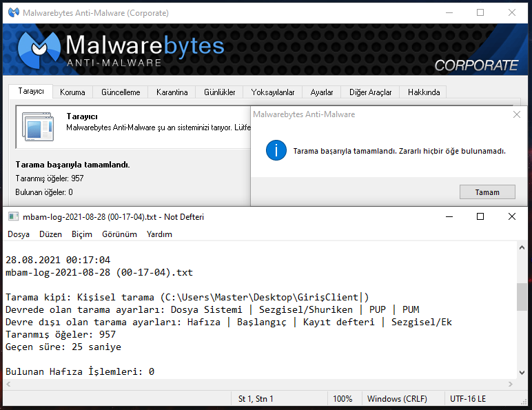The width and height of the screenshot is (532, 410).
Task: Click the log line '28.08.2021 00:17:04'
Action: (58, 260)
